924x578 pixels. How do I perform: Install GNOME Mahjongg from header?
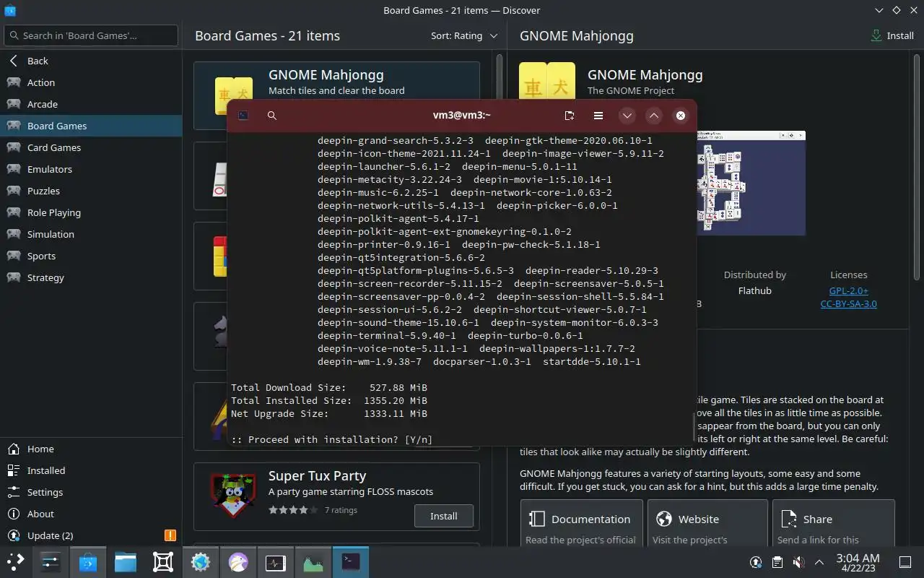coord(893,35)
